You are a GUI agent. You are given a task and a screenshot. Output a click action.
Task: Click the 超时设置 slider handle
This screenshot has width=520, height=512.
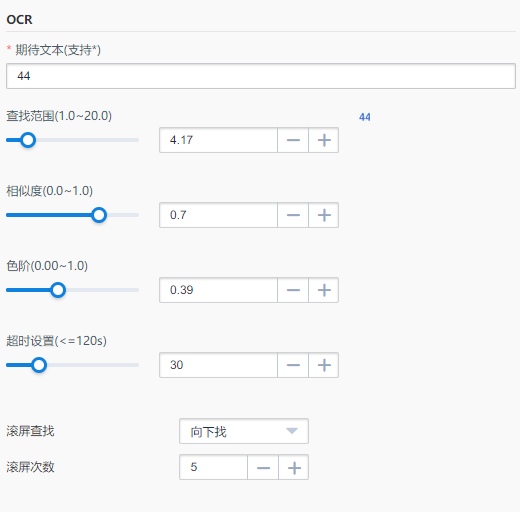[x=39, y=365]
